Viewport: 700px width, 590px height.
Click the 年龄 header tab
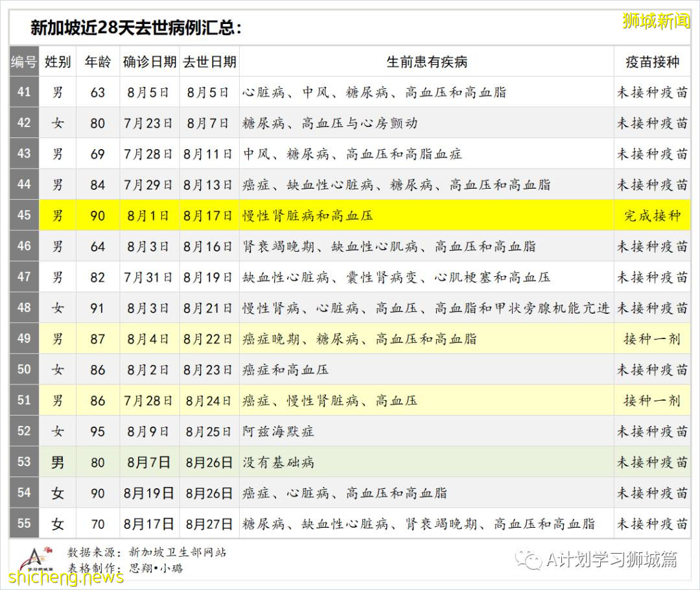coord(97,62)
